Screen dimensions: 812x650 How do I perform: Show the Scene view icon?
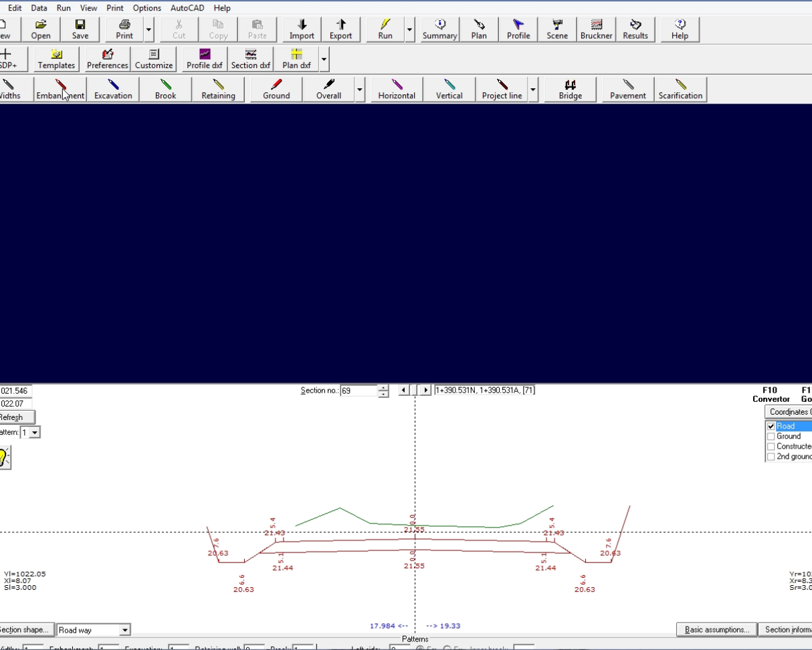click(557, 29)
